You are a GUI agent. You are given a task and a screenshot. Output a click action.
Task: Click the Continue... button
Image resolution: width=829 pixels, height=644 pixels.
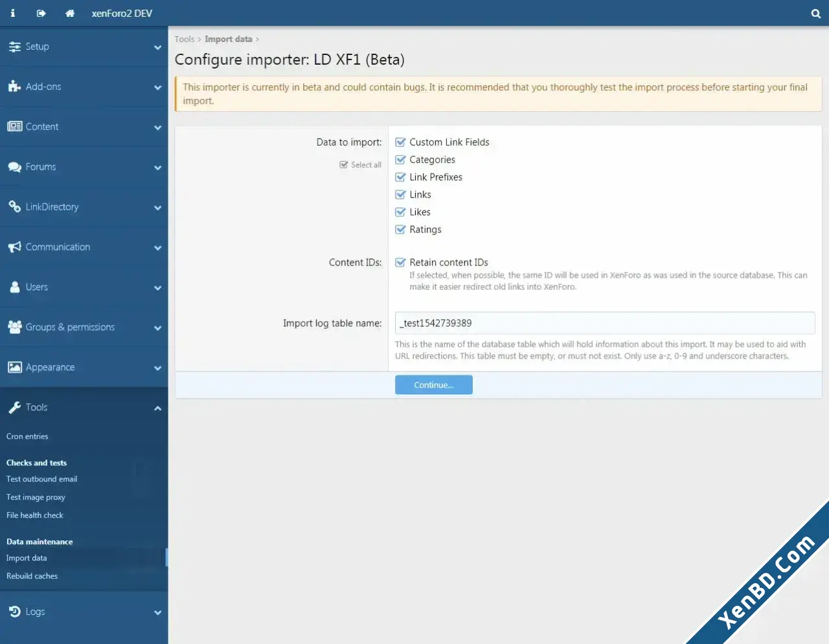(434, 384)
